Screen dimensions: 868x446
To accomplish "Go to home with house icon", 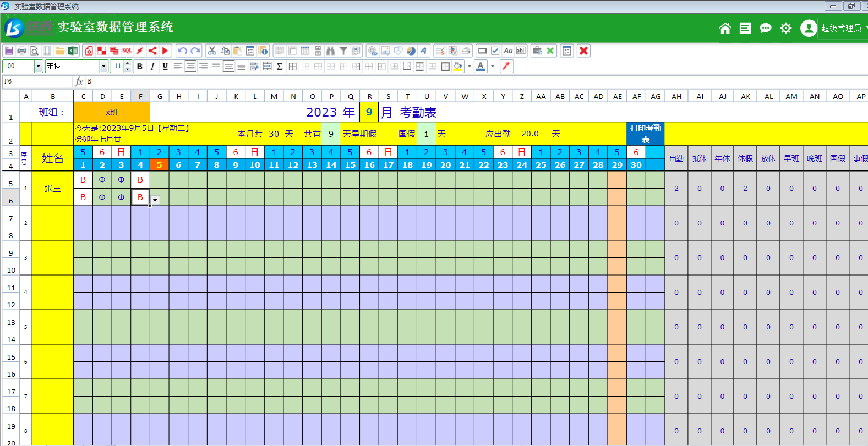I will (725, 28).
